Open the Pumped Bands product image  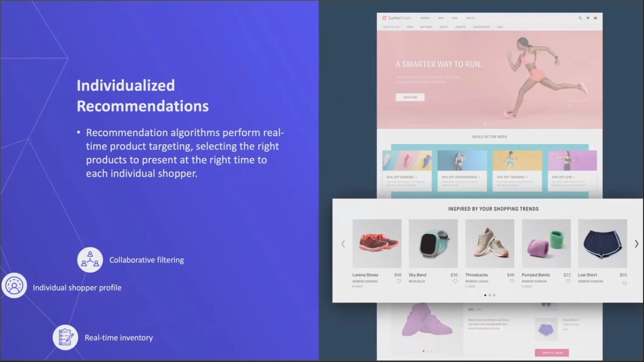tap(546, 244)
